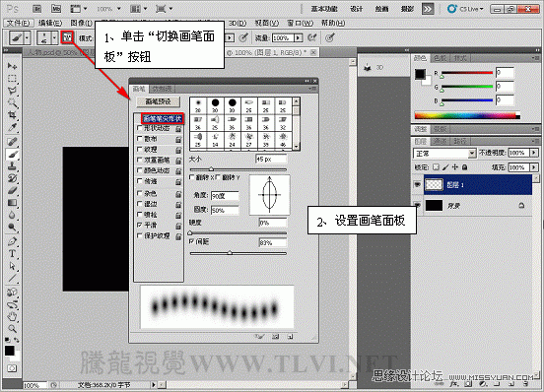Switch to the 色板 swatches tab

pos(441,58)
